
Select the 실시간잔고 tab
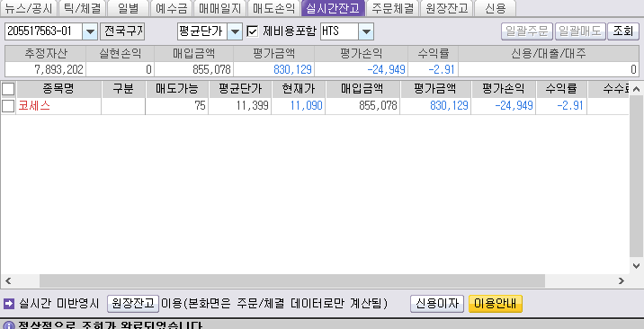coord(333,8)
